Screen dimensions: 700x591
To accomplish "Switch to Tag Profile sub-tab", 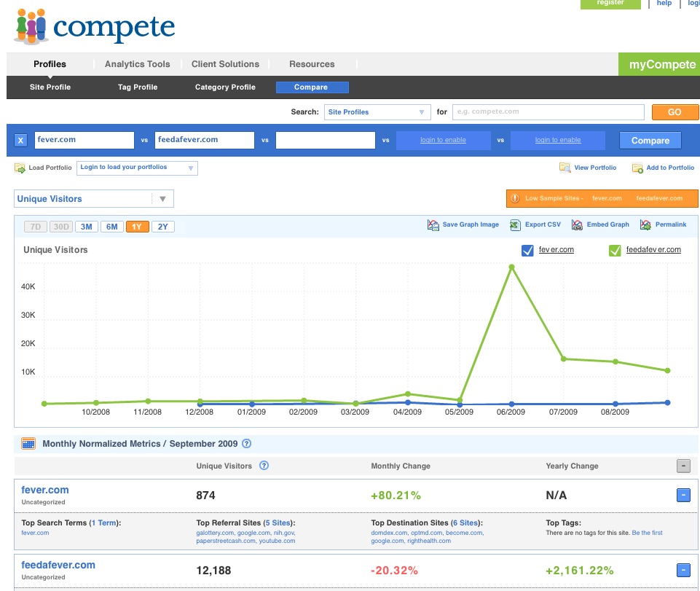I will coord(138,87).
